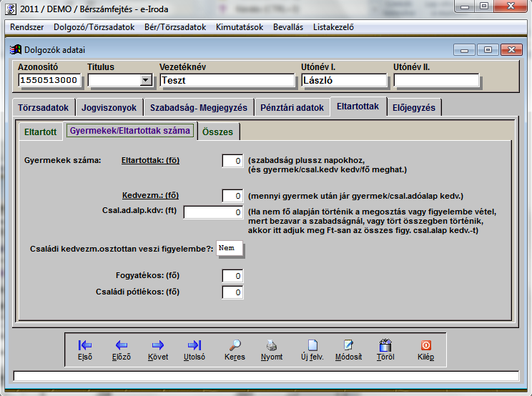Click the Vezetéknév field containing Teszt
Viewport: 532px width, 396px height.
point(224,80)
